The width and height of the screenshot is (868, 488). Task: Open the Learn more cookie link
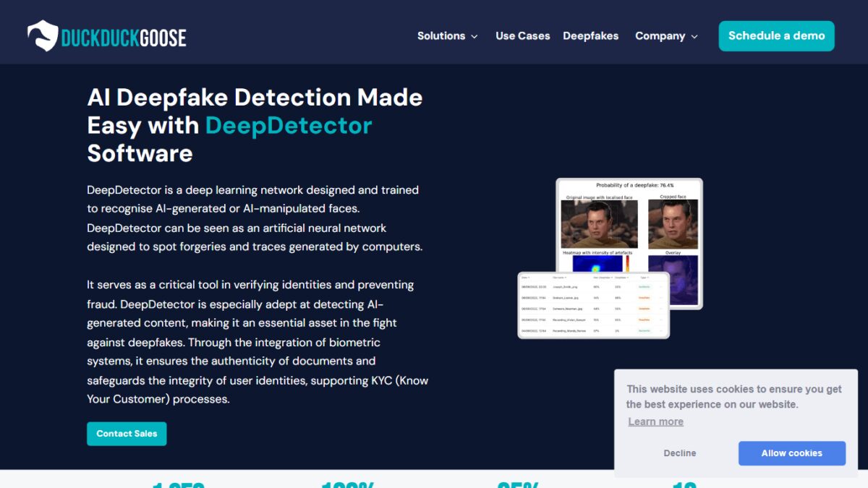[655, 421]
